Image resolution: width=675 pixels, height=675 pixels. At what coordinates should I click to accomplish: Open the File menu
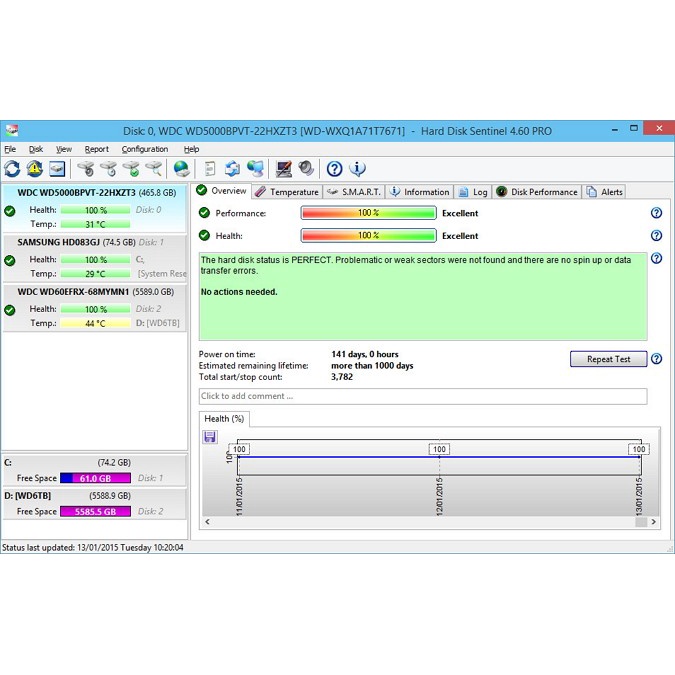(x=10, y=149)
